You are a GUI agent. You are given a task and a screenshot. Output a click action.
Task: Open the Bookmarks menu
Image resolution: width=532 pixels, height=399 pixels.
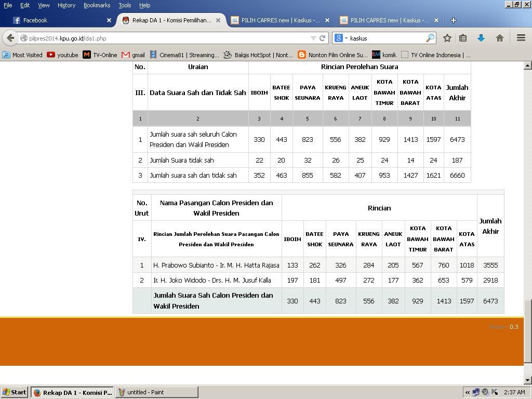(97, 5)
